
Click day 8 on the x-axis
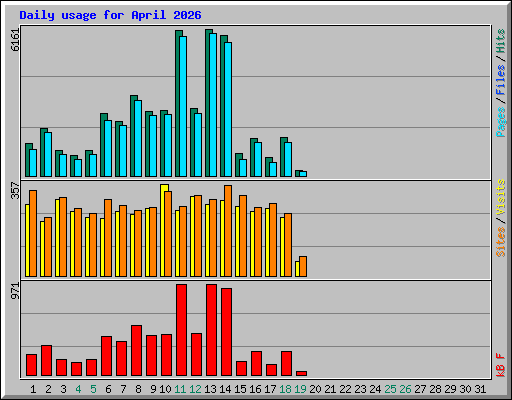138,389
